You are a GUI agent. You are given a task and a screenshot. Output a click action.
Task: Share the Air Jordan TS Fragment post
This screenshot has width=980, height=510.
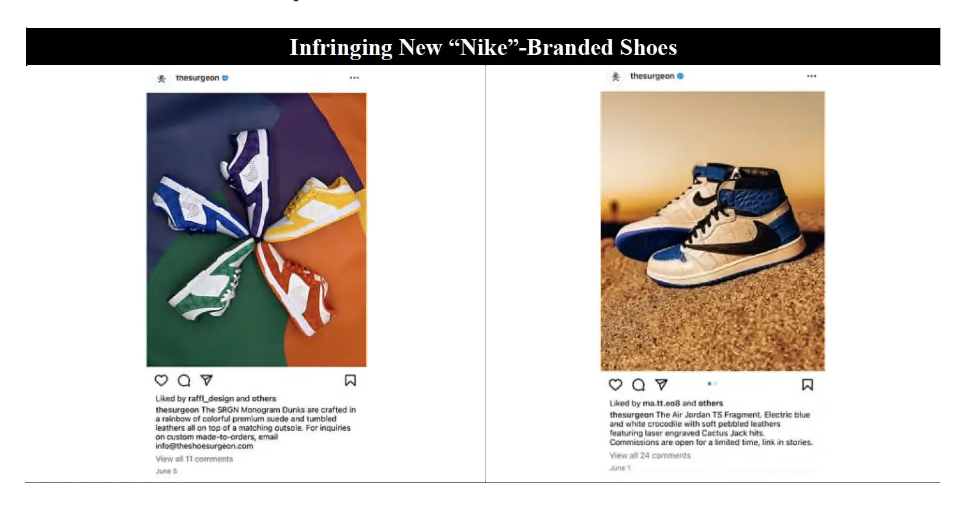(661, 385)
